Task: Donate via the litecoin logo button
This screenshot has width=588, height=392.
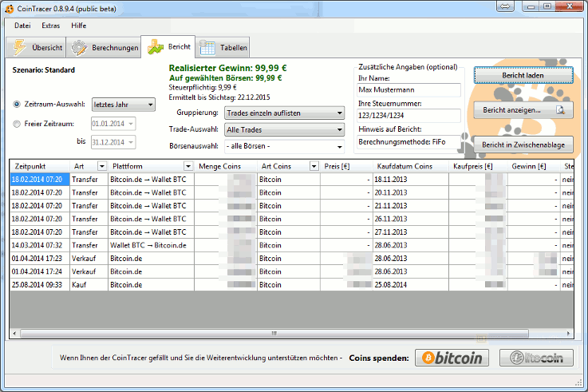Action: [536, 358]
